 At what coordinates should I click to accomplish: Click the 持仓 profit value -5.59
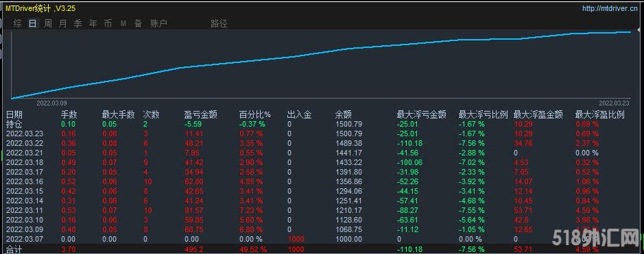pyautogui.click(x=193, y=124)
